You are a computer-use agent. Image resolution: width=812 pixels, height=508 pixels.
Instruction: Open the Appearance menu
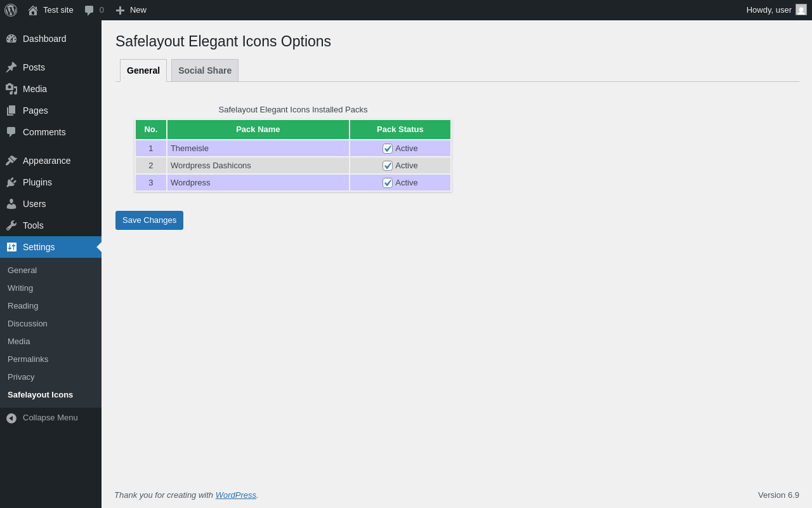point(51,161)
